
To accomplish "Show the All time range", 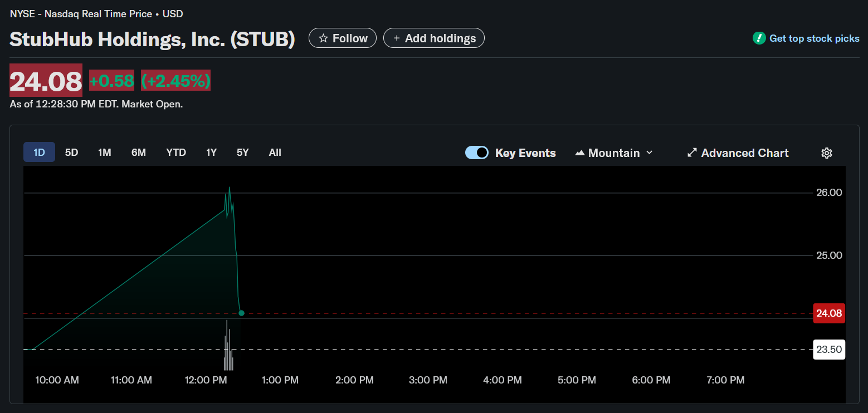I will click(x=275, y=152).
